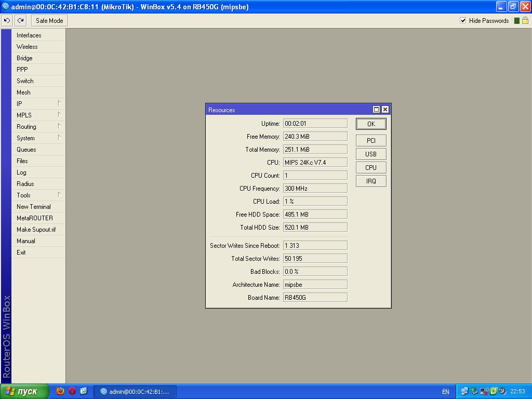The image size is (532, 399).
Task: Open the MetaROUTER menu item
Action: pyautogui.click(x=38, y=218)
